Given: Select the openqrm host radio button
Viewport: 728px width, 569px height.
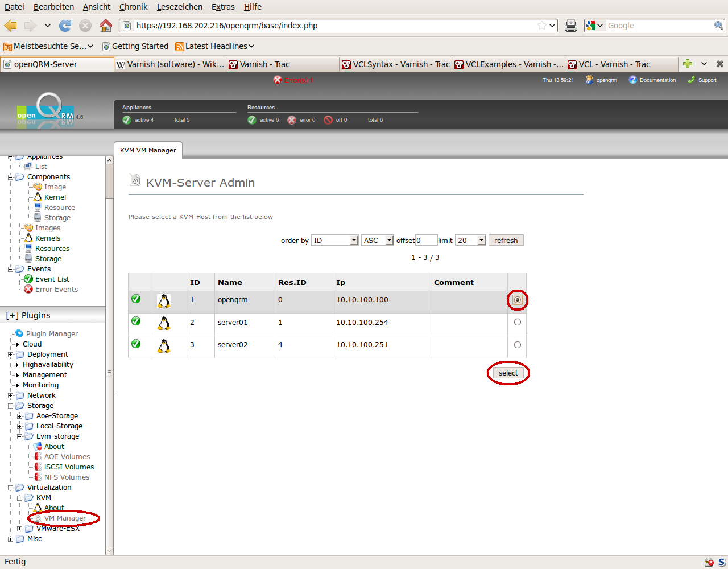Looking at the screenshot, I should click(517, 300).
